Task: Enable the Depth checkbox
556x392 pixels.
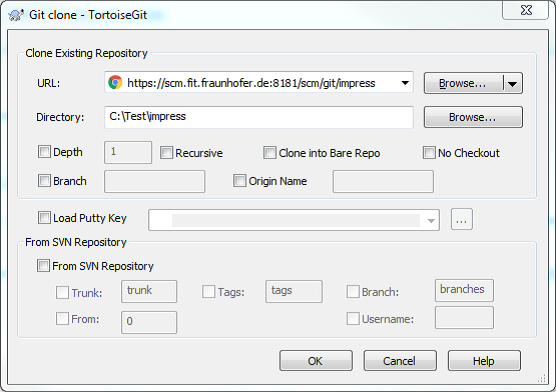Action: tap(44, 152)
